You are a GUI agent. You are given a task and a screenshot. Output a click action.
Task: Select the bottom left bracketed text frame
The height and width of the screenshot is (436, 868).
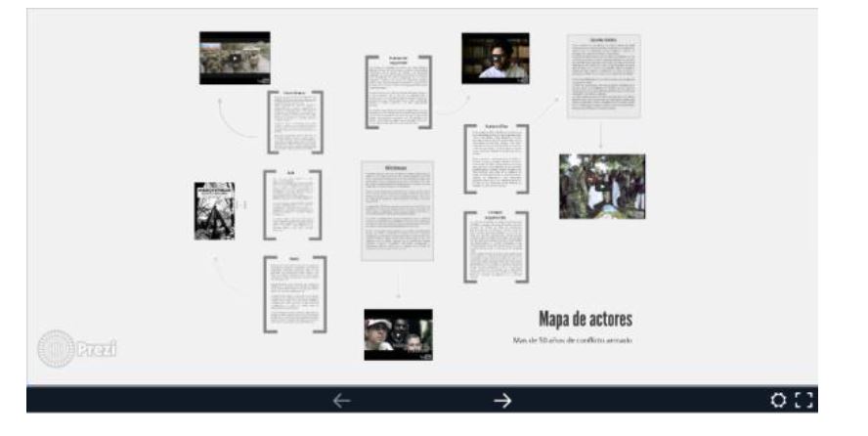pyautogui.click(x=294, y=293)
